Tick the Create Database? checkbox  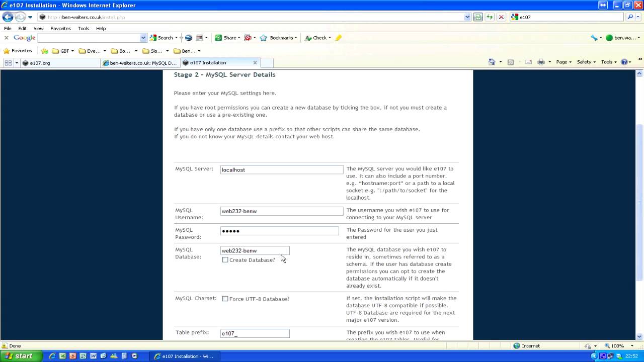225,260
